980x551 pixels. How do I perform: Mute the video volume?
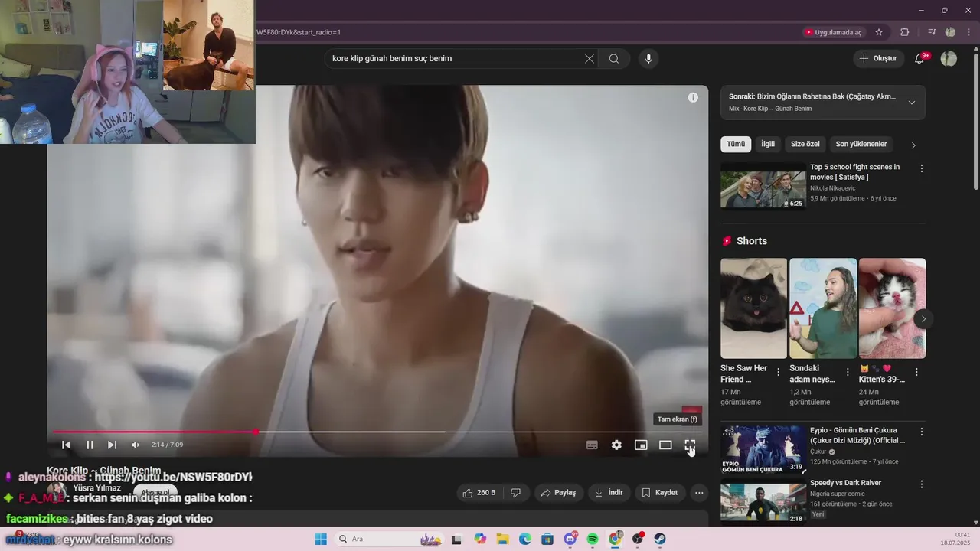point(136,445)
